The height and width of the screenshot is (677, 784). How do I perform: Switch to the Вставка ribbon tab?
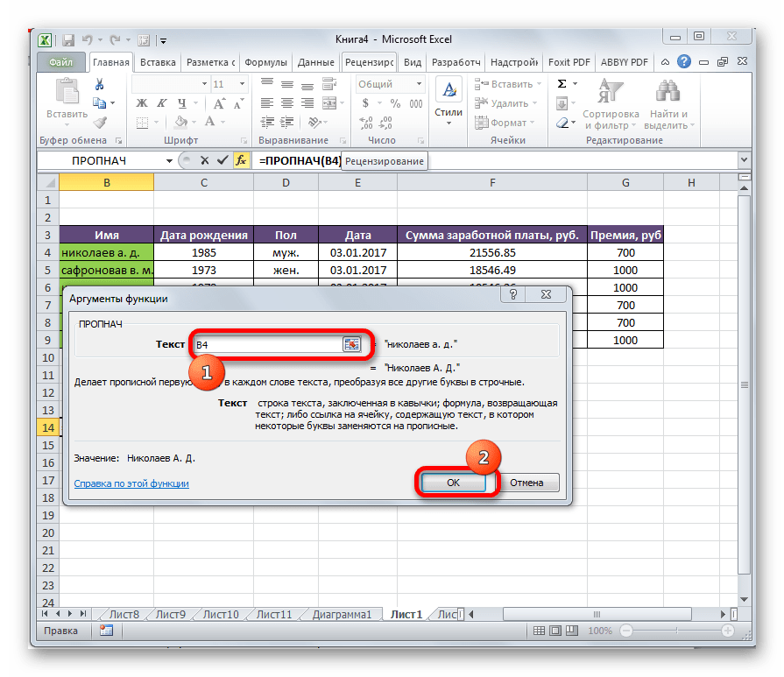(x=158, y=62)
